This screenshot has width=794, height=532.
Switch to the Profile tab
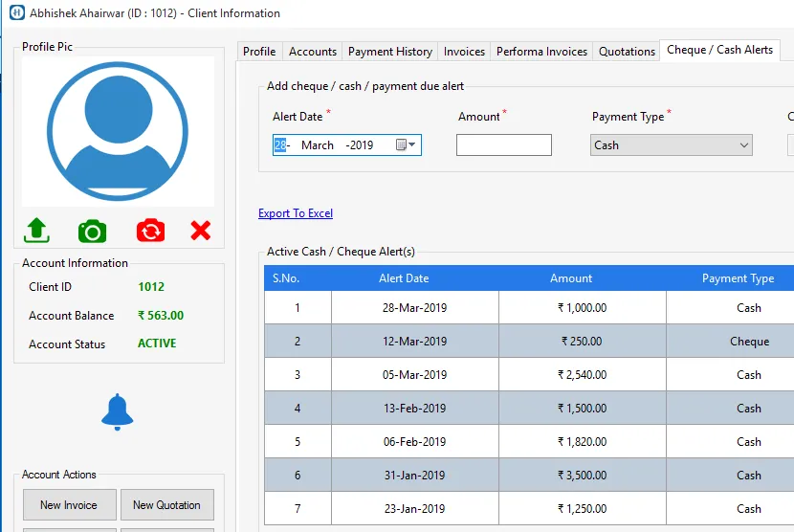[259, 52]
